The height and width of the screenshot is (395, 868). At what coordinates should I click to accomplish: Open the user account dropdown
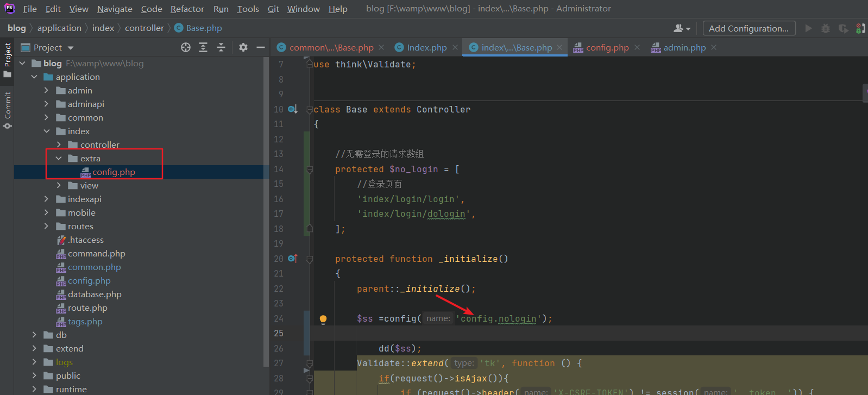click(x=682, y=28)
